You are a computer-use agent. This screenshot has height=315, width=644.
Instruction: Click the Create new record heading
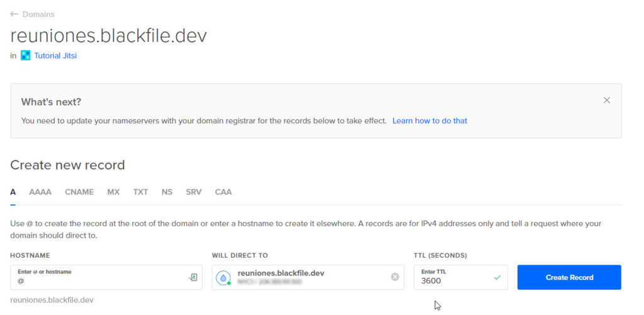(x=67, y=165)
